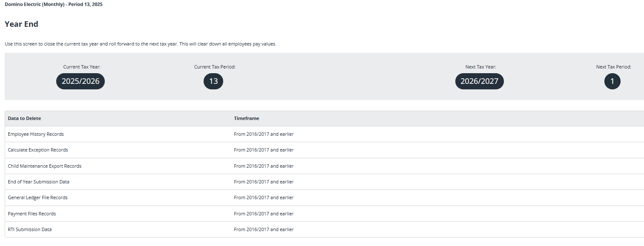
Task: Select the End of Year Submission Data row
Action: [39, 182]
